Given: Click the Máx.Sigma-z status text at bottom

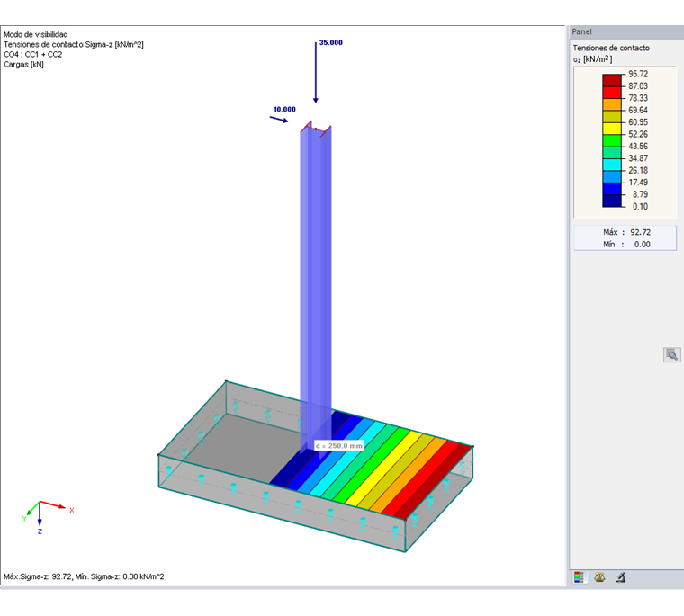Looking at the screenshot, I should [x=84, y=576].
